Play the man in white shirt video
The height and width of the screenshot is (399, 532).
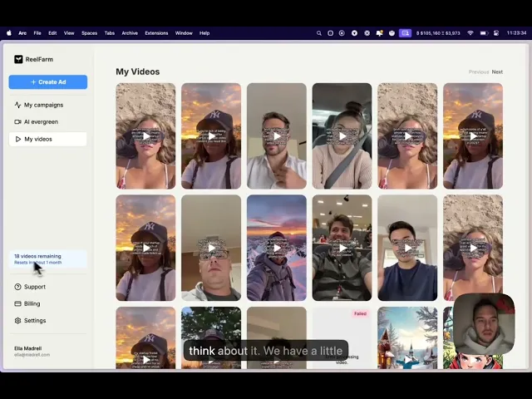coord(277,136)
